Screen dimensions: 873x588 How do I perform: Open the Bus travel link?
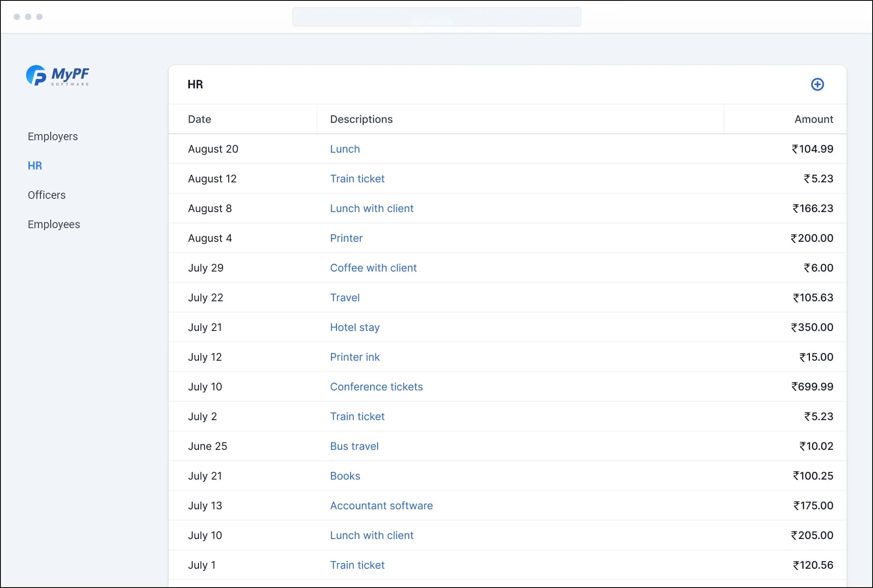355,446
